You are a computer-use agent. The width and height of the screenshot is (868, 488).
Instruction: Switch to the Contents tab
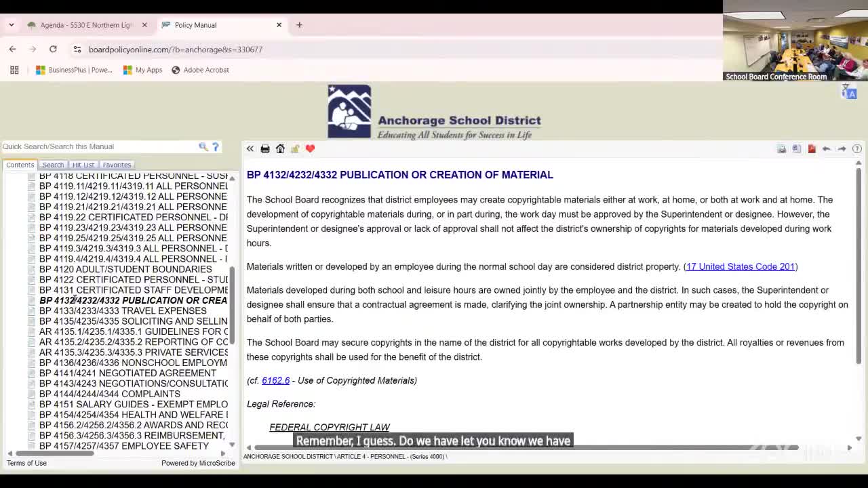(x=20, y=165)
